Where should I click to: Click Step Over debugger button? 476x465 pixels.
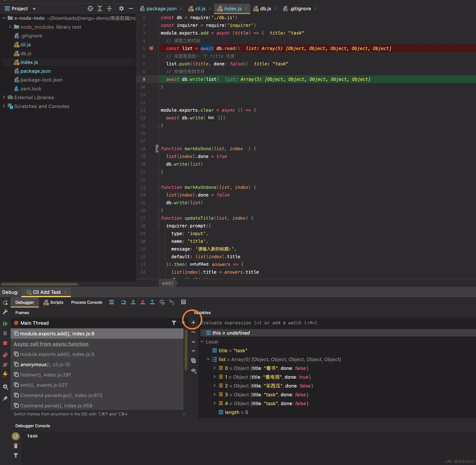coord(123,302)
